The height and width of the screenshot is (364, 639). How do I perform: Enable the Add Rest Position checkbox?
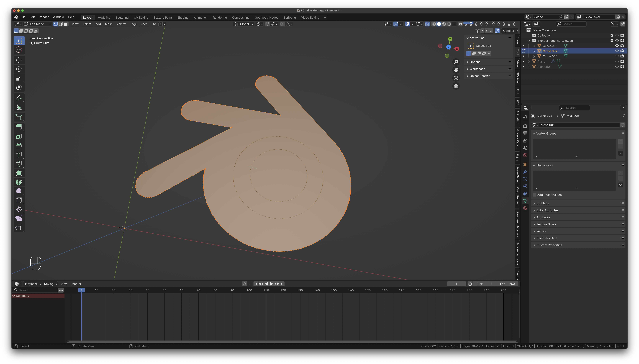coord(535,195)
